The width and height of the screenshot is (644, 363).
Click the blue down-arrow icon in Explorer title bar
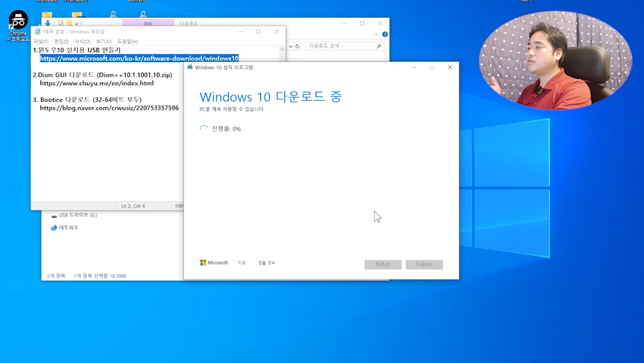tap(48, 23)
